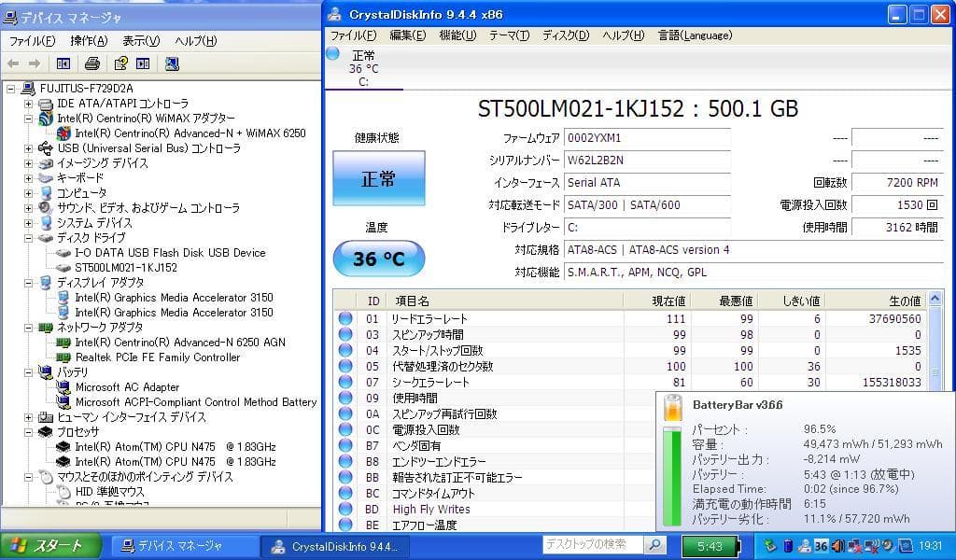
Task: Click the properties icon in Device Manager toolbar
Action: [x=141, y=63]
